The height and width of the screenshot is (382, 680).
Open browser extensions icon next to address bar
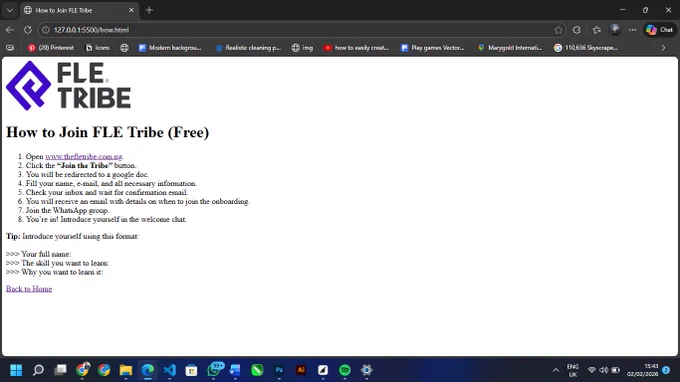(577, 30)
